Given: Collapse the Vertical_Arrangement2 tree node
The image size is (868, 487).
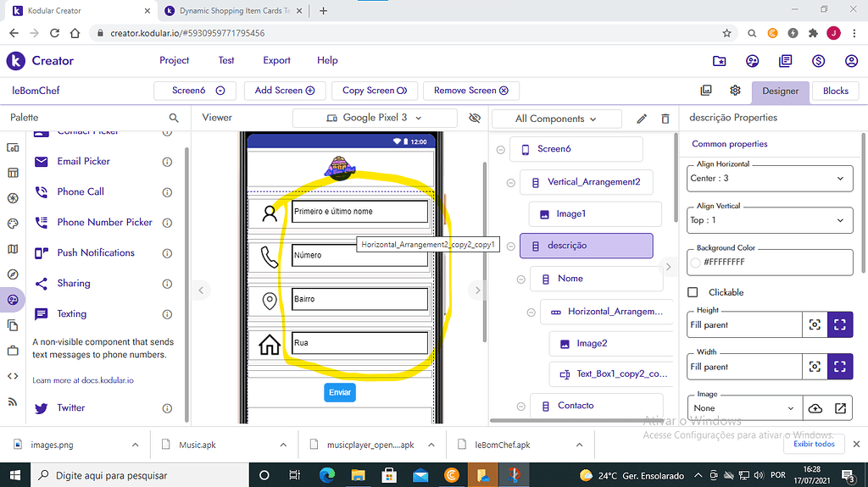Looking at the screenshot, I should (x=511, y=183).
